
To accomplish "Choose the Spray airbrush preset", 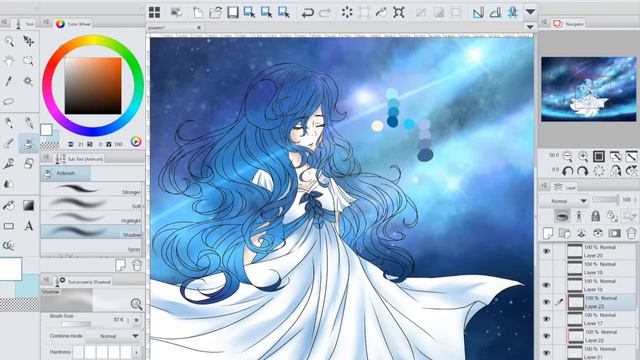I will tap(92, 247).
